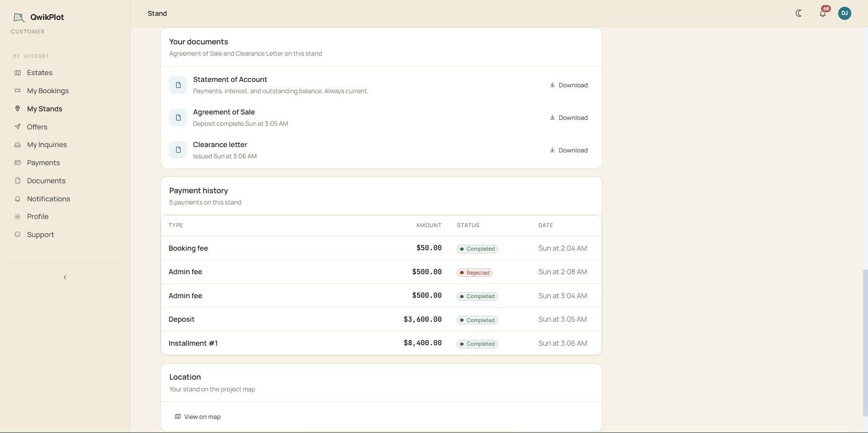Download the Agreement of Sale
The image size is (868, 433).
click(x=569, y=118)
